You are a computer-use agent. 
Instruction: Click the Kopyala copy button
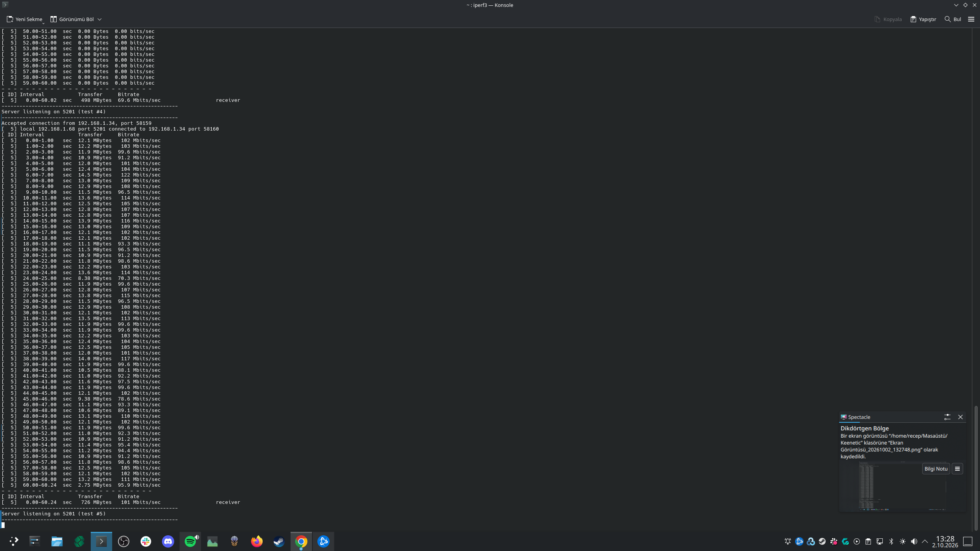(888, 19)
